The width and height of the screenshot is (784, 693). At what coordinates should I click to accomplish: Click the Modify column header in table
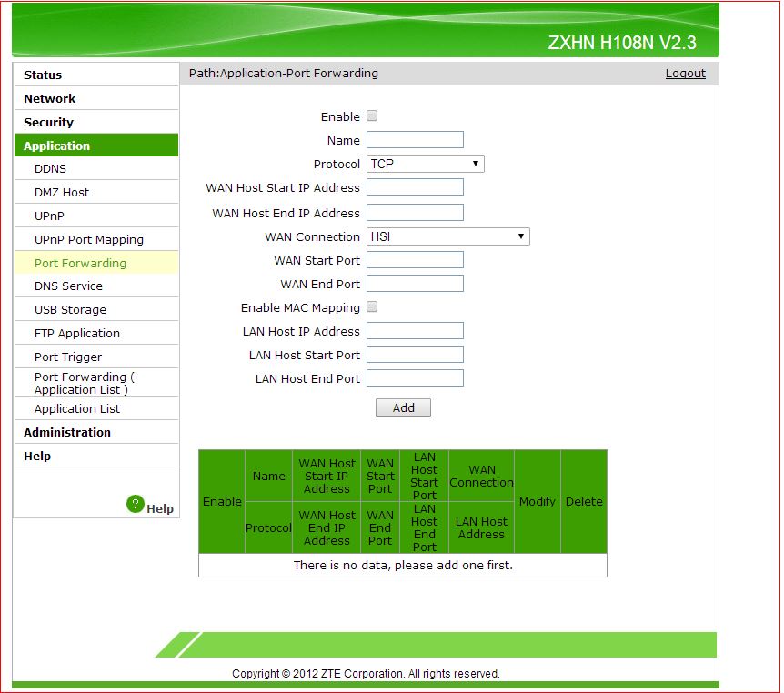pyautogui.click(x=538, y=501)
